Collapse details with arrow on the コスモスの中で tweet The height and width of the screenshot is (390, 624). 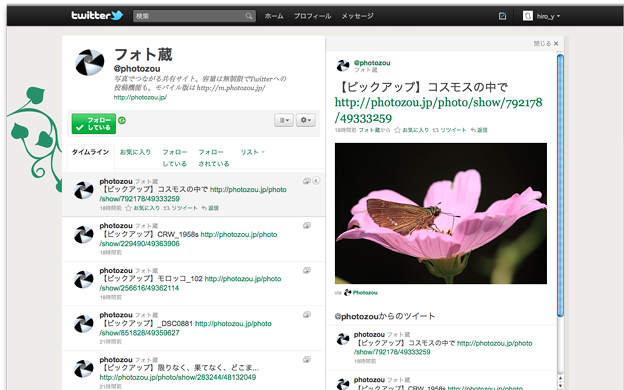[316, 181]
